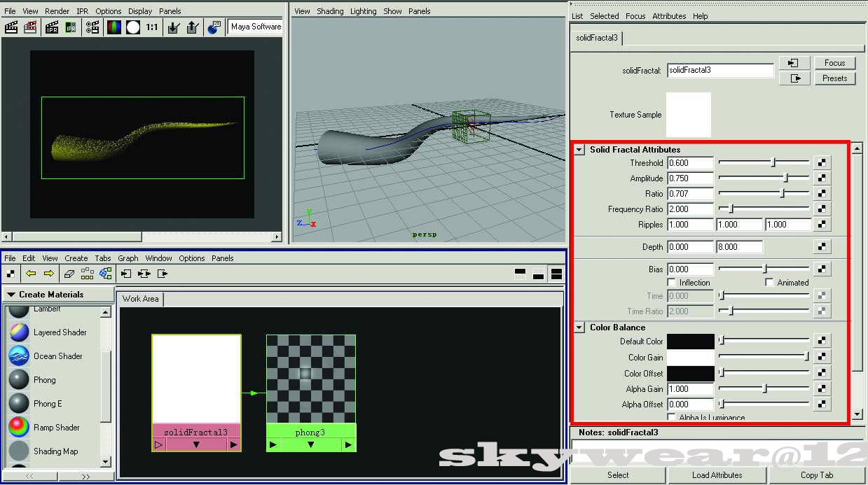This screenshot has width=868, height=485.
Task: Go to next graph with right yellow arrow
Action: point(48,273)
